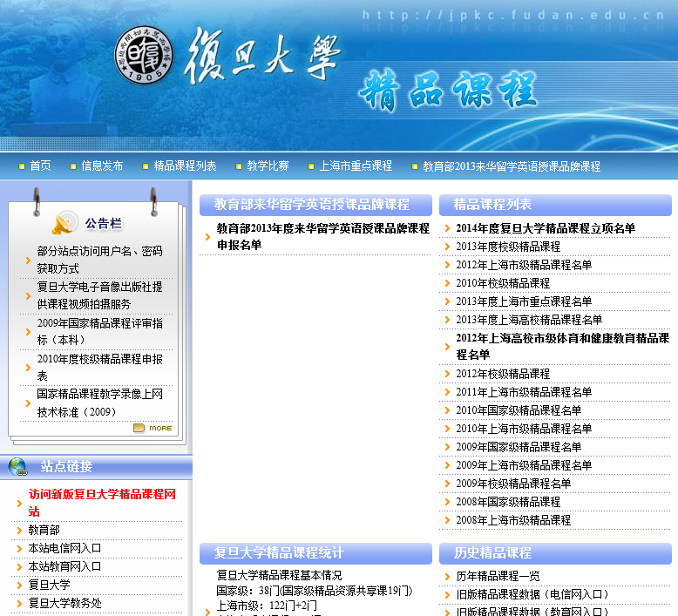
Task: Open 2010年上海市级精品课程名单
Action: click(x=524, y=429)
